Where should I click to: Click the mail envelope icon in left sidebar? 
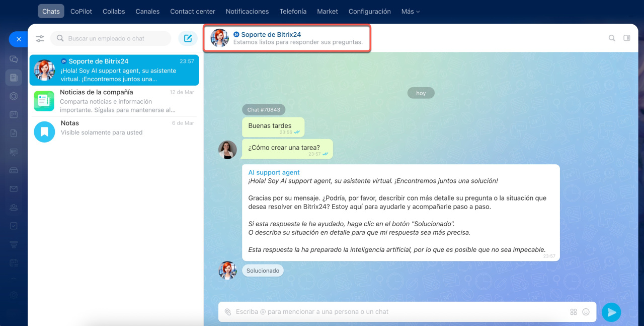point(14,189)
